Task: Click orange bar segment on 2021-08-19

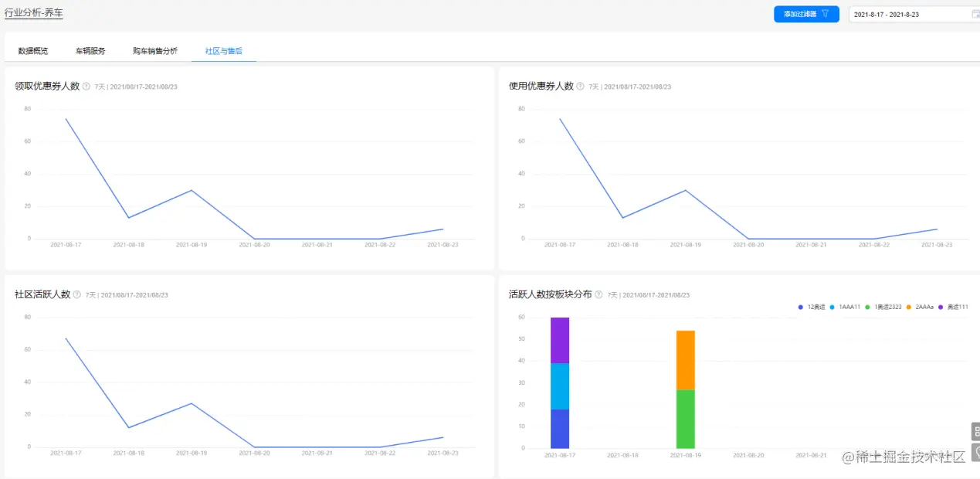Action: coord(686,360)
